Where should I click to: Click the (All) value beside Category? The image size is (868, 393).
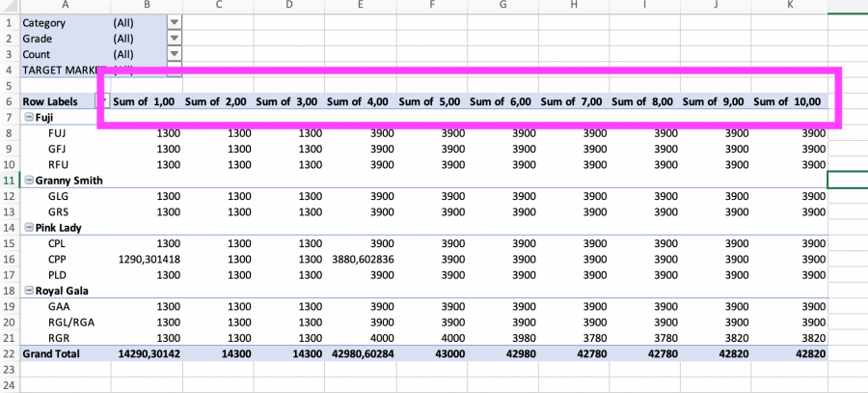click(x=122, y=23)
